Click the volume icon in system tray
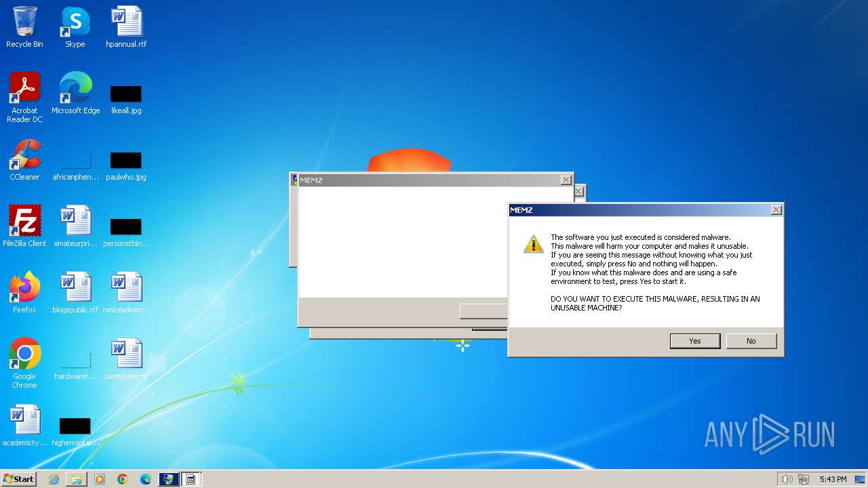The width and height of the screenshot is (868, 488). coord(787,479)
